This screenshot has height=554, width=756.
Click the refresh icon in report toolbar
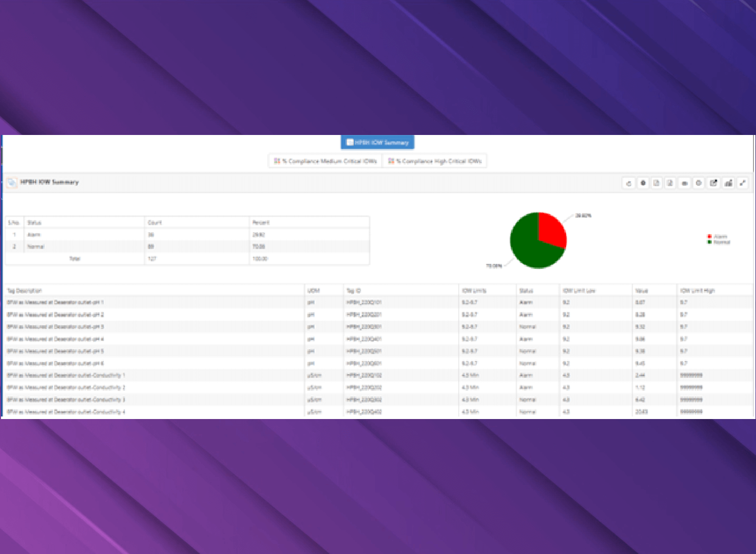628,183
